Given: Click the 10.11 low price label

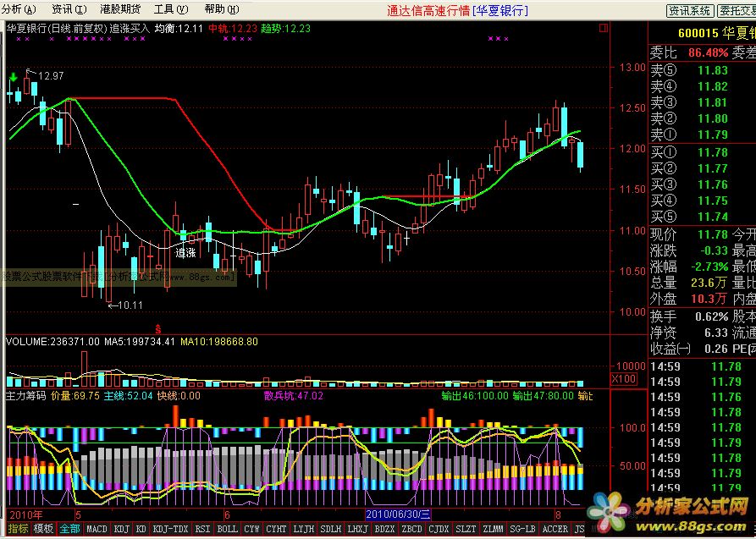Looking at the screenshot, I should tap(130, 305).
